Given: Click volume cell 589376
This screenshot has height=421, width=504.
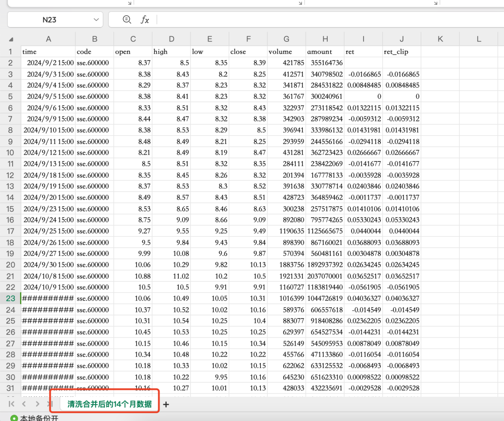Looking at the screenshot, I should coord(287,310).
